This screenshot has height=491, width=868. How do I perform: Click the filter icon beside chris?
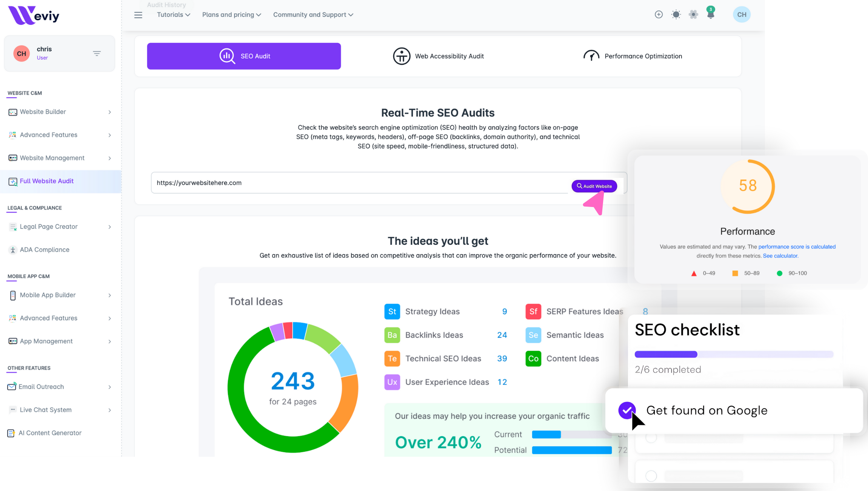[x=97, y=53]
